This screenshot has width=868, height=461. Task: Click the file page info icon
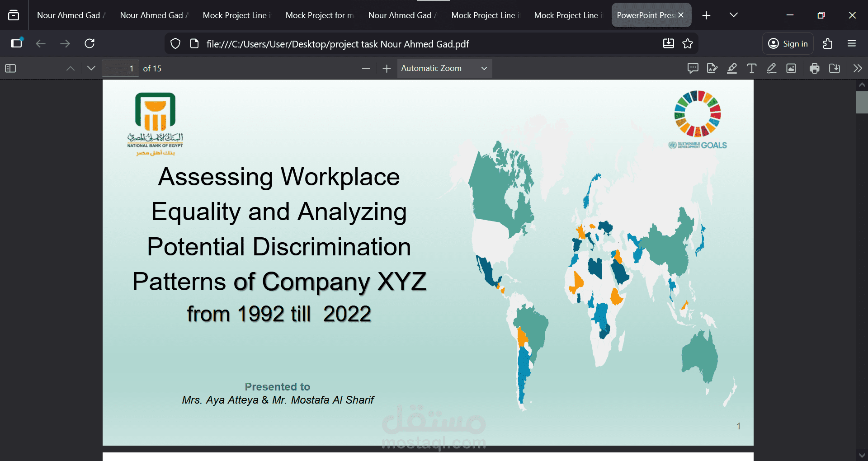[x=194, y=44]
